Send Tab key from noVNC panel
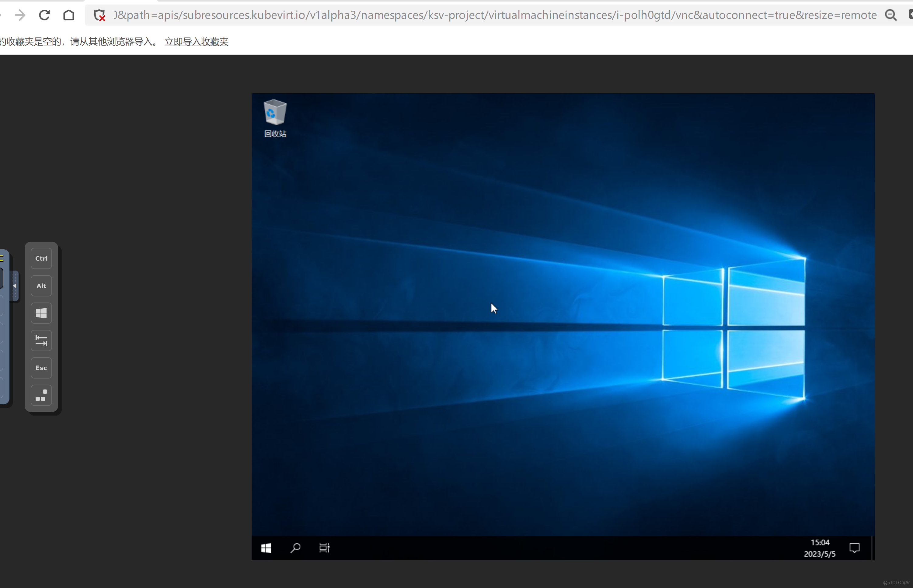Image resolution: width=913 pixels, height=588 pixels. (x=41, y=341)
